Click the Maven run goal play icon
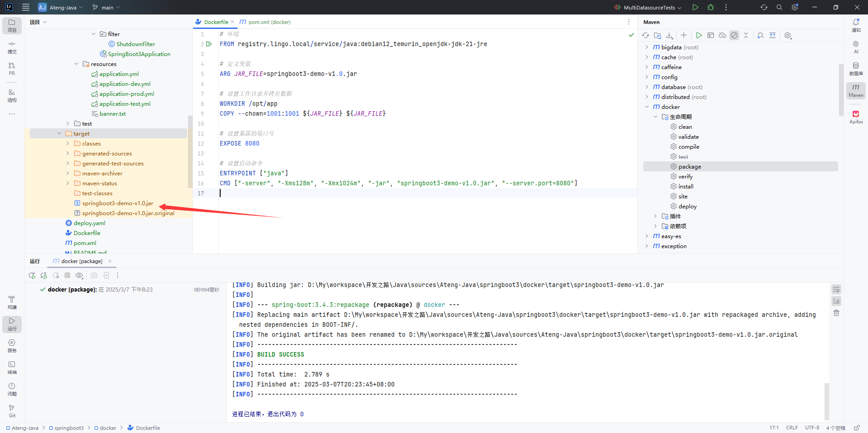Viewport: 868px width, 433px height. click(699, 35)
